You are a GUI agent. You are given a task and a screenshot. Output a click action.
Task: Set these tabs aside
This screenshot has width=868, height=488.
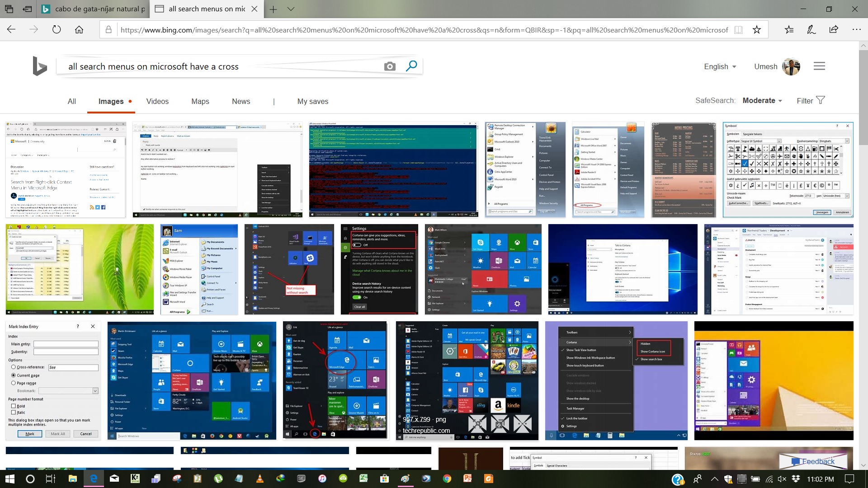28,9
